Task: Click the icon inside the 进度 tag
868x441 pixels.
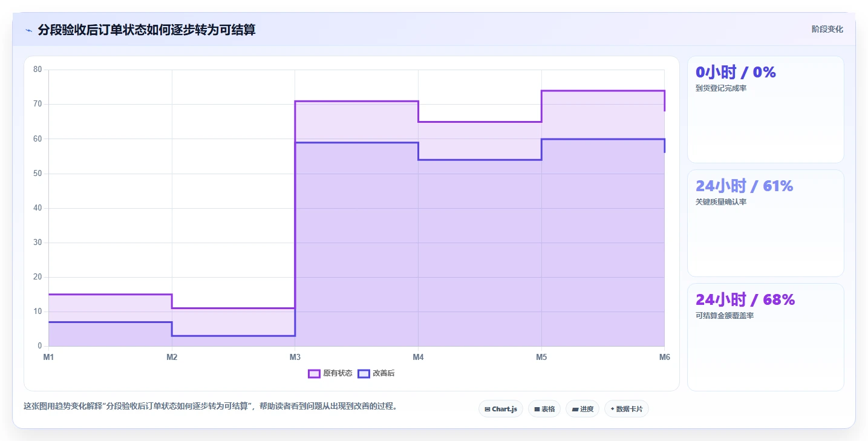Action: tap(575, 410)
